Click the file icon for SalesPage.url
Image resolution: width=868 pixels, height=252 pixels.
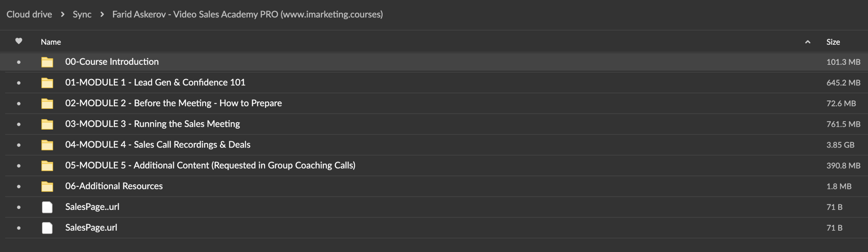(x=47, y=228)
